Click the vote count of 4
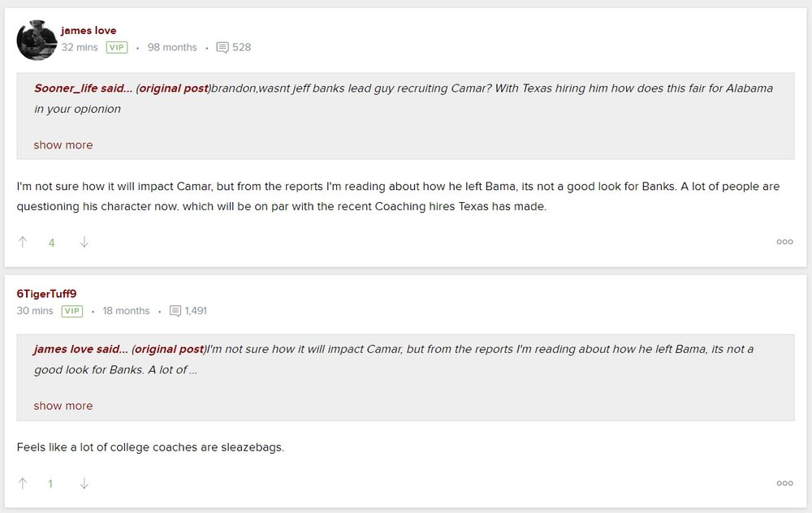This screenshot has width=812, height=513. 51,243
